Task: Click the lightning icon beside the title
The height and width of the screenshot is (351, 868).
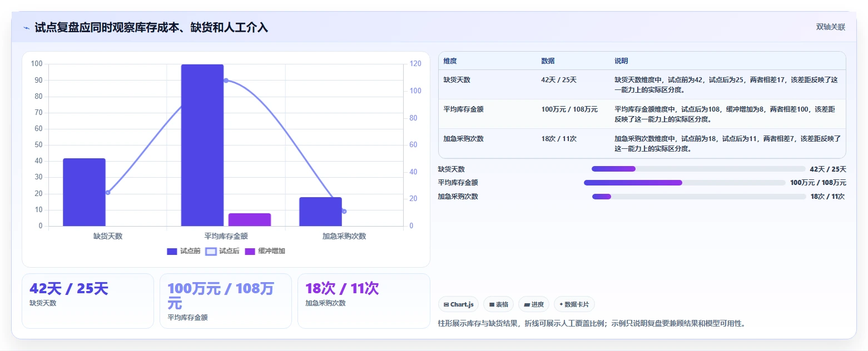Action: [x=26, y=28]
